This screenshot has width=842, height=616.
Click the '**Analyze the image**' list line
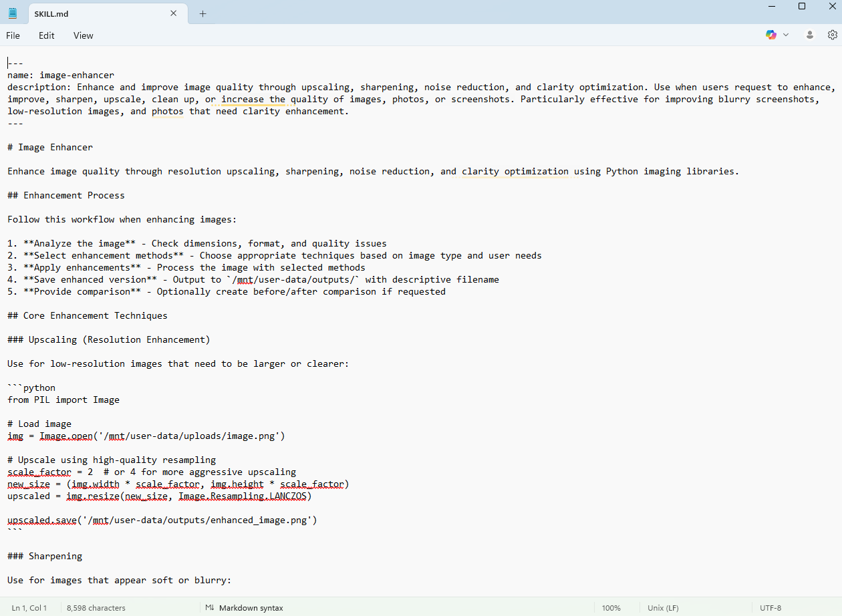[197, 243]
